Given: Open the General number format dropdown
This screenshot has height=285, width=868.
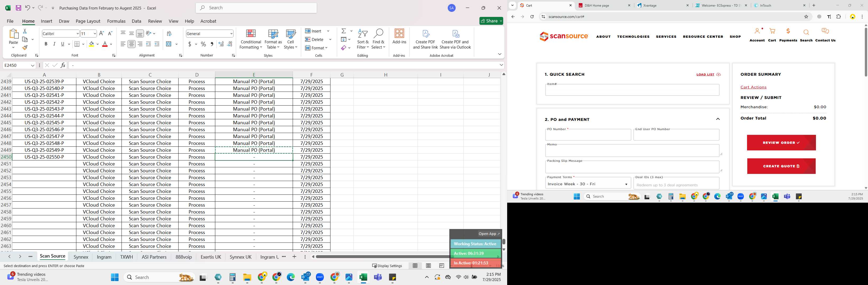Looking at the screenshot, I should click(231, 34).
